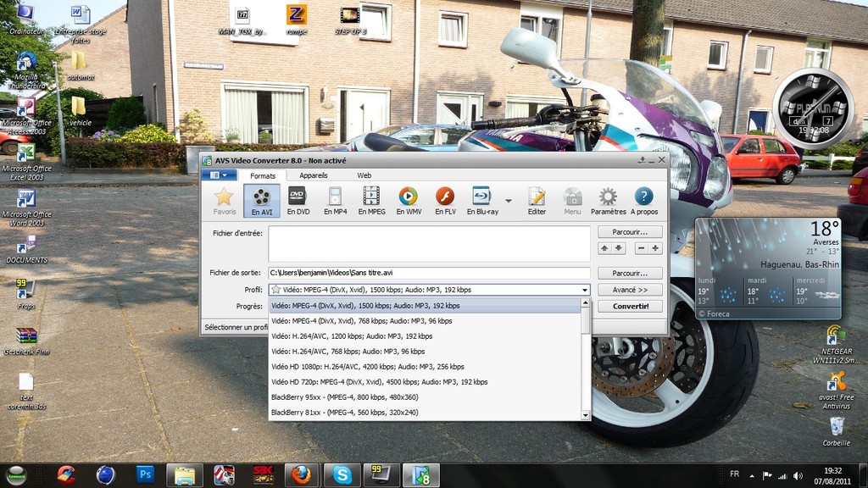Select the En AVI format icon

click(x=262, y=199)
